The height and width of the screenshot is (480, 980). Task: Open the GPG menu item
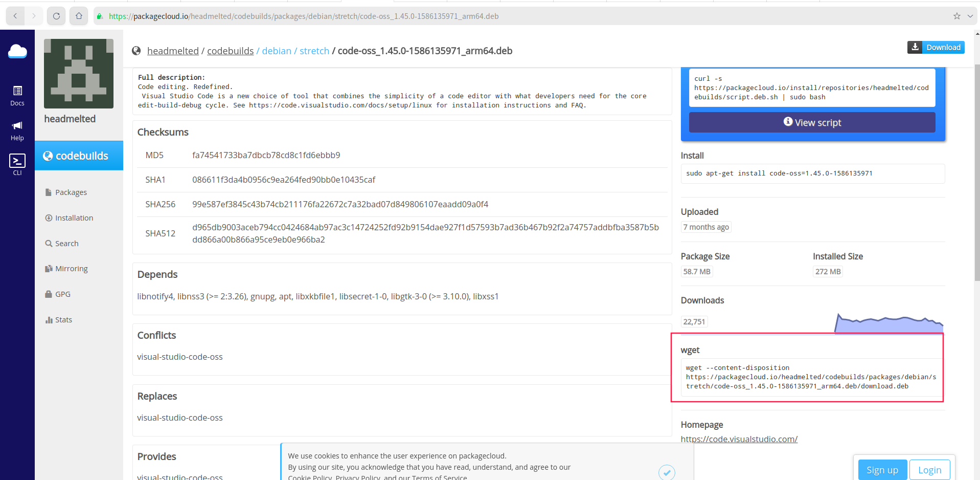click(58, 294)
